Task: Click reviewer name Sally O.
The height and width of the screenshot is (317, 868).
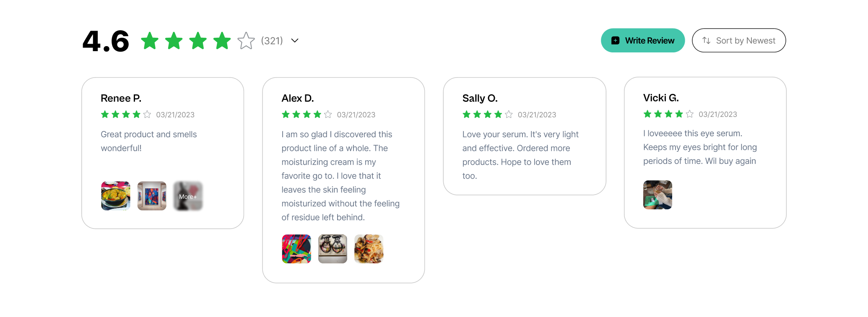Action: 480,98
